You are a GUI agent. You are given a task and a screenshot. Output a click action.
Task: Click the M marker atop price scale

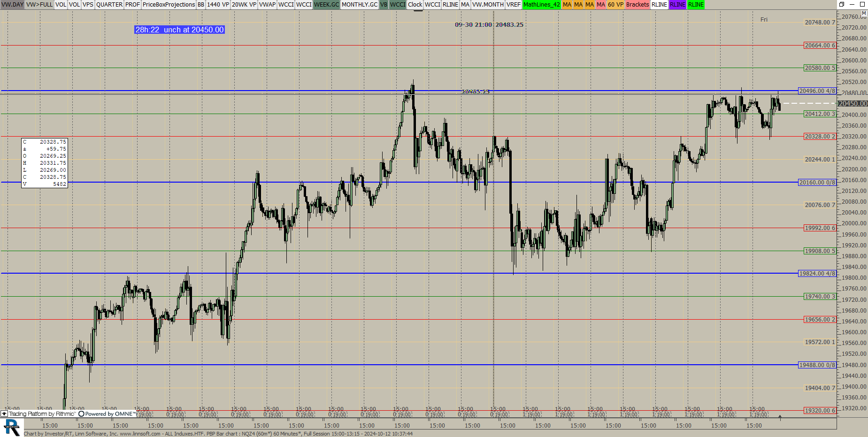pos(863,13)
